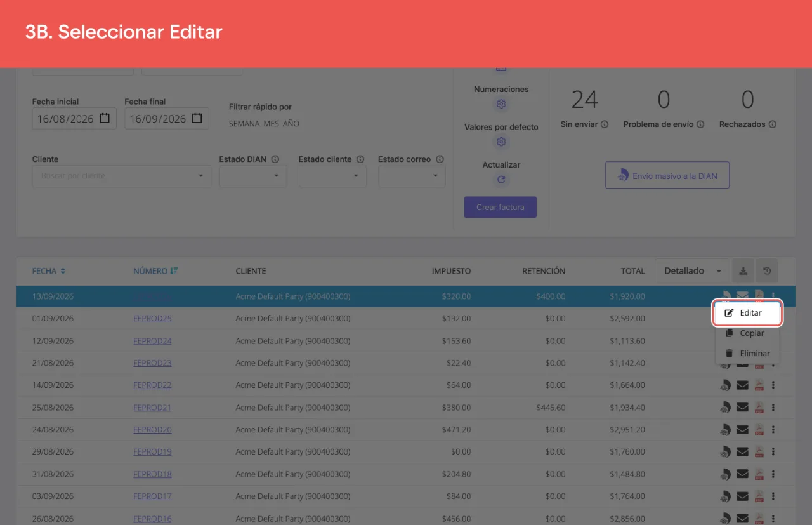
Task: Open the Detallado view dropdown
Action: (x=692, y=271)
